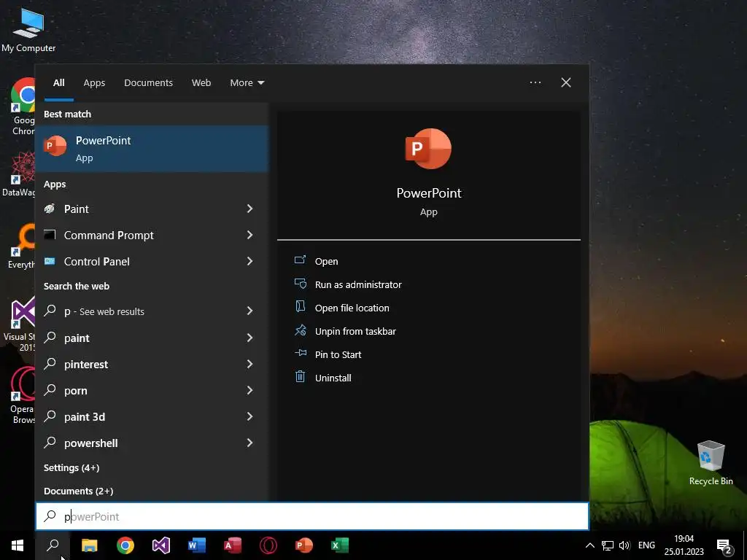Expand the Control Panel result arrow
Viewport: 747px width, 560px height.
[x=249, y=261]
